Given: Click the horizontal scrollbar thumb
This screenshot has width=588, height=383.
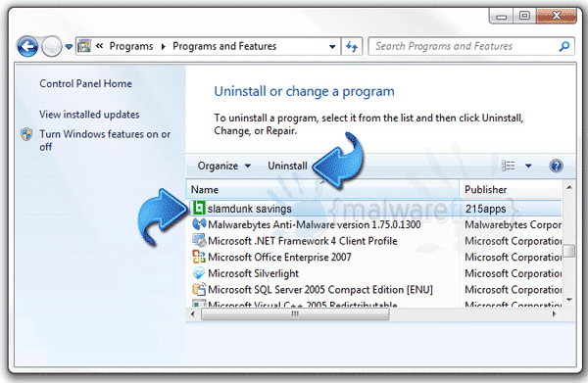Looking at the screenshot, I should click(295, 313).
